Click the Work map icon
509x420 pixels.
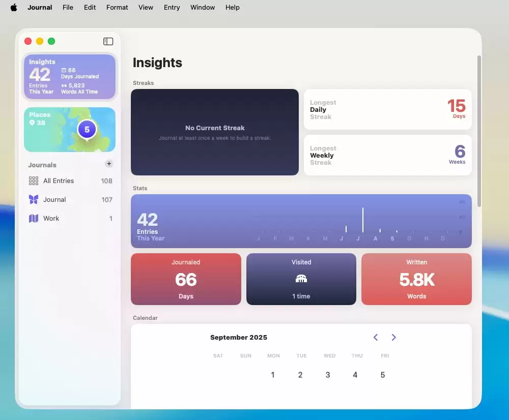click(34, 219)
